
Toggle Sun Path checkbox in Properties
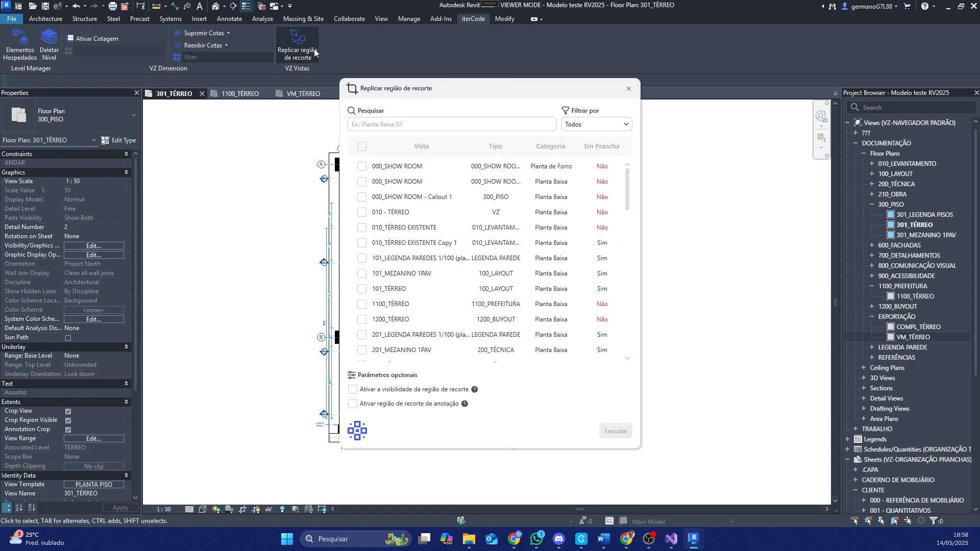point(68,338)
